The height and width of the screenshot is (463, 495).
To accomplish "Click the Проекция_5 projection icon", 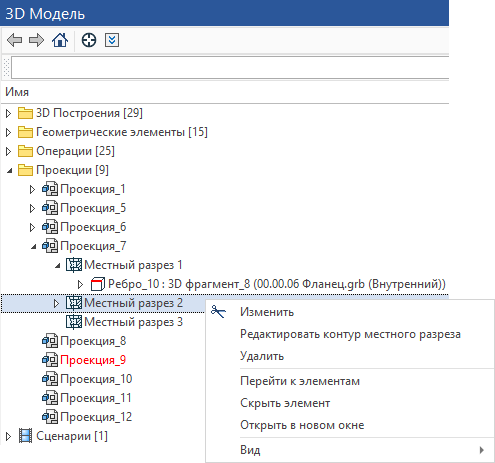I will pos(50,208).
